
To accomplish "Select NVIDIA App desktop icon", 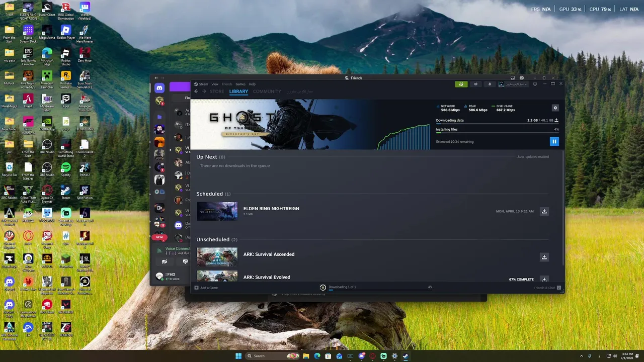I will 47,123.
